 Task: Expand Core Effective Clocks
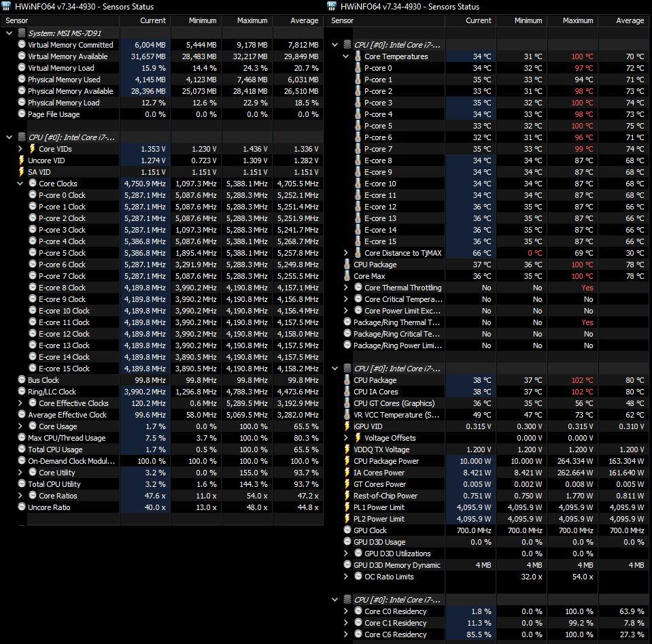[20, 403]
